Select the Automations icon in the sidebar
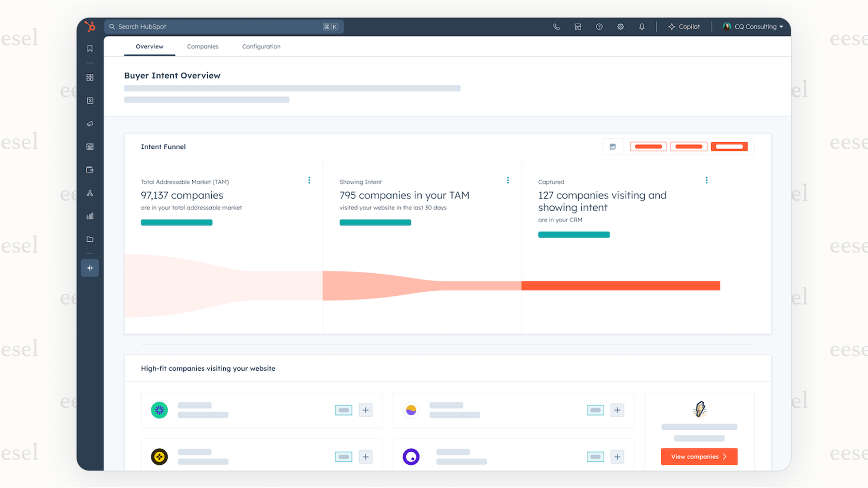The width and height of the screenshot is (868, 488). point(90,193)
